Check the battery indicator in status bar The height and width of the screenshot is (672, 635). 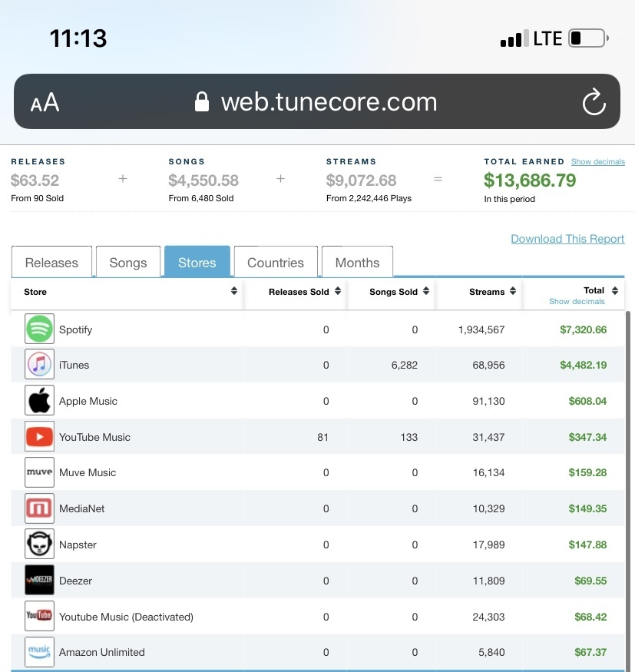coord(588,38)
